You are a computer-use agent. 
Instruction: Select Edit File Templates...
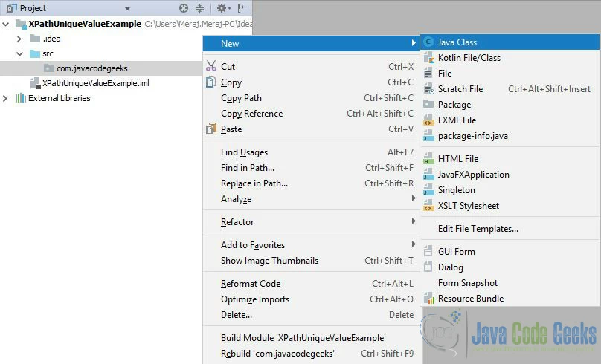point(510,229)
